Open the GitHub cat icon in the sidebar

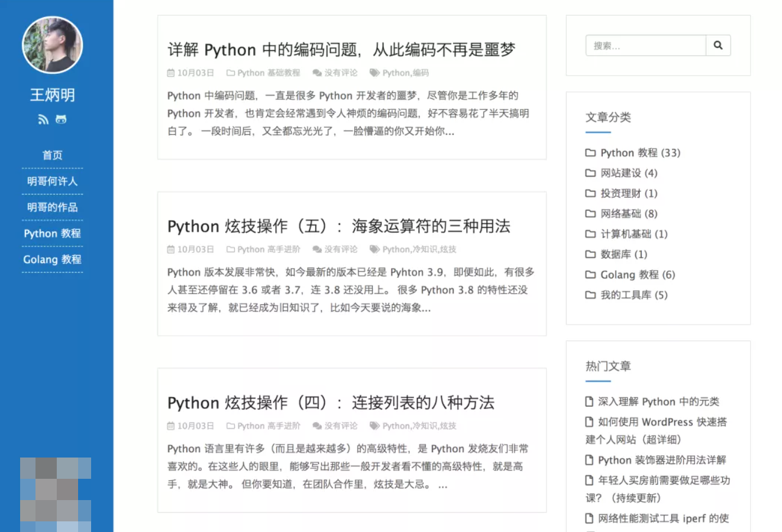point(61,119)
